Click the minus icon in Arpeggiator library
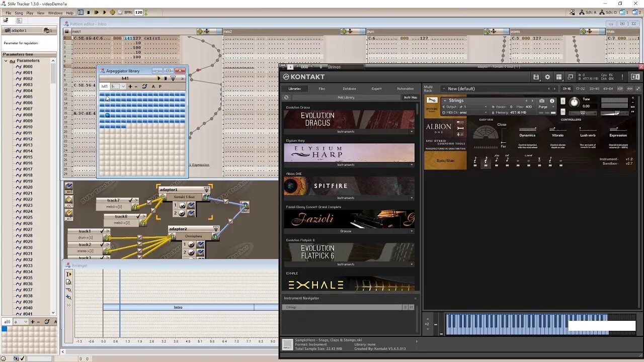The width and height of the screenshot is (644, 362). point(136,86)
